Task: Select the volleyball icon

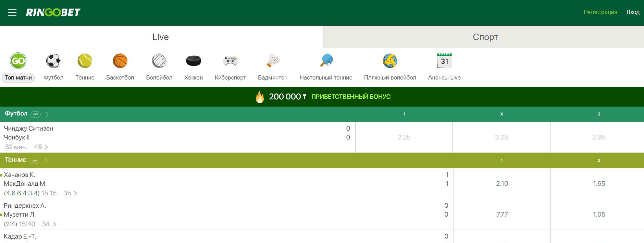Action: [159, 61]
